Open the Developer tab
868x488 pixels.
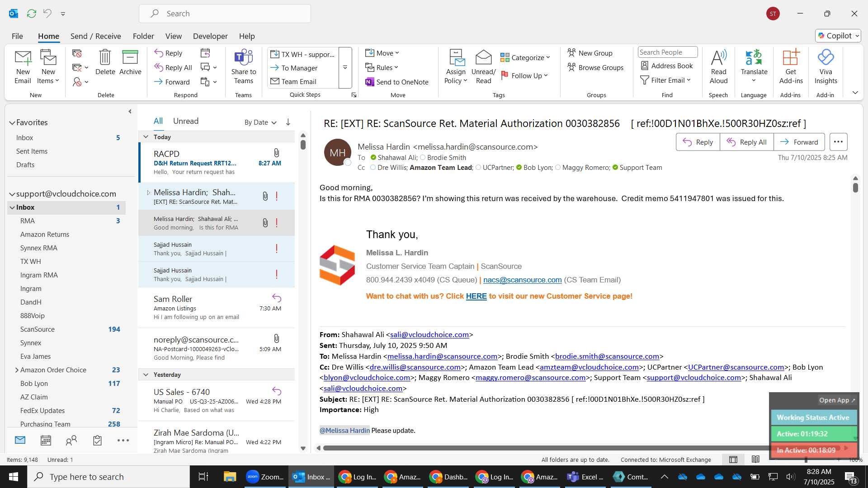[210, 36]
